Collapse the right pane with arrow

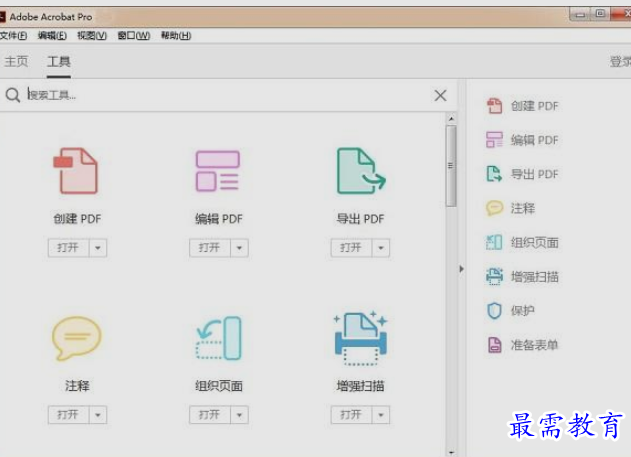[x=462, y=269]
